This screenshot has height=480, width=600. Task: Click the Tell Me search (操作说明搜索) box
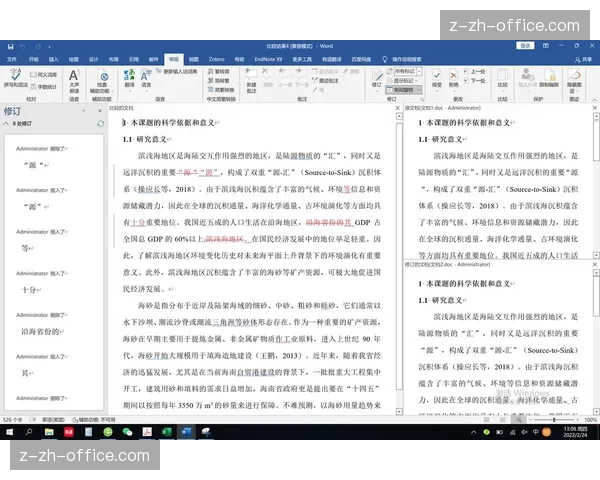(x=402, y=59)
